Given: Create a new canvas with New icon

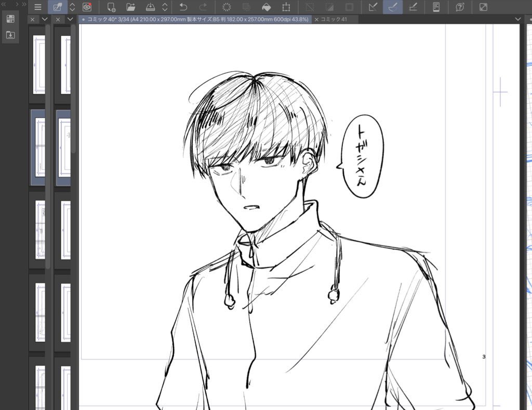Looking at the screenshot, I should coord(111,7).
